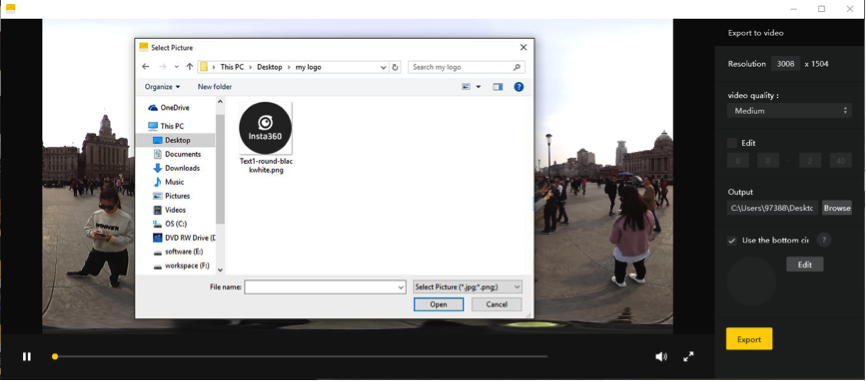Open bottom logo help question mark
The height and width of the screenshot is (381, 866).
[x=823, y=240]
